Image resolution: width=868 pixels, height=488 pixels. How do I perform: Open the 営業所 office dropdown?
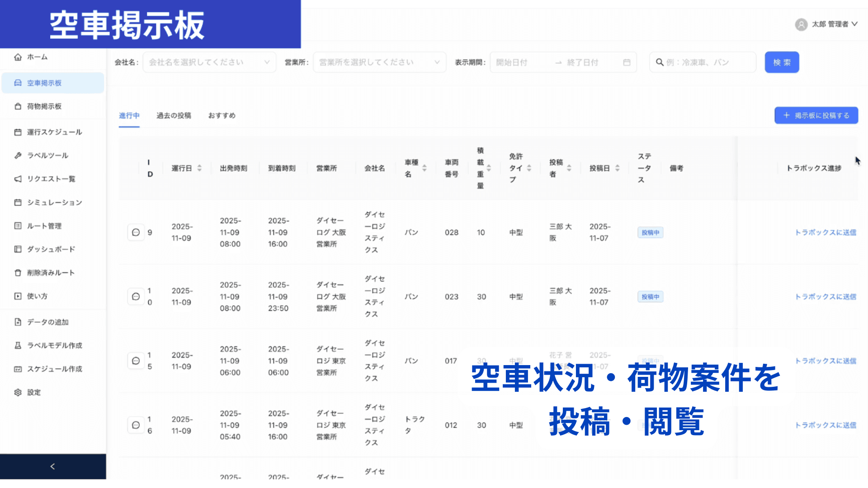[x=379, y=62]
